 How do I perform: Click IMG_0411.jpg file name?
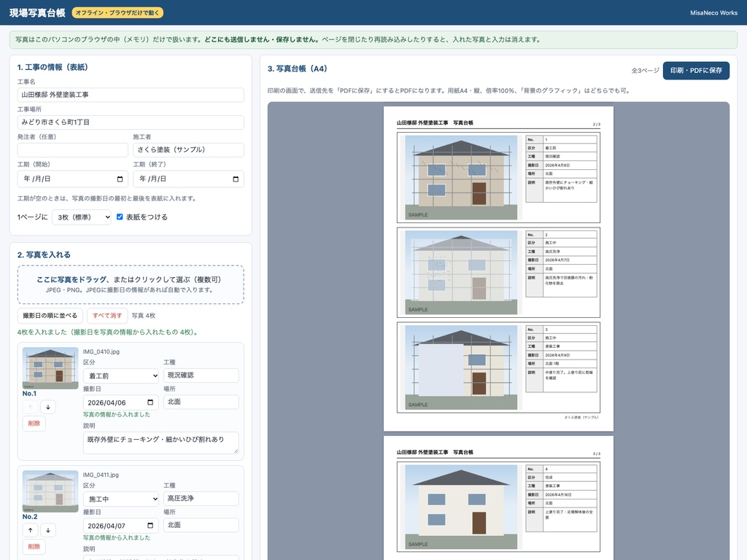point(101,475)
